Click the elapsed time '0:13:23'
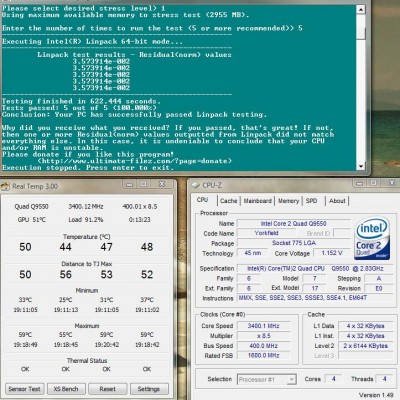 (x=139, y=220)
